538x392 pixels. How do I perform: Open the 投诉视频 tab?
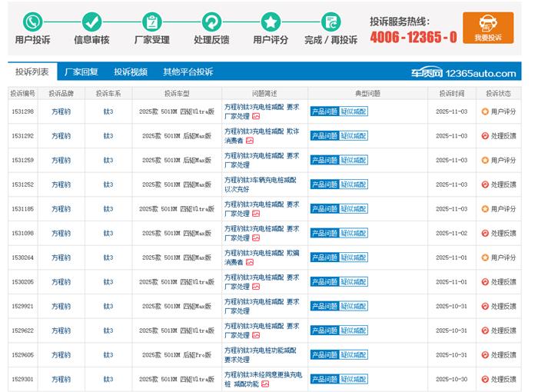tap(131, 72)
